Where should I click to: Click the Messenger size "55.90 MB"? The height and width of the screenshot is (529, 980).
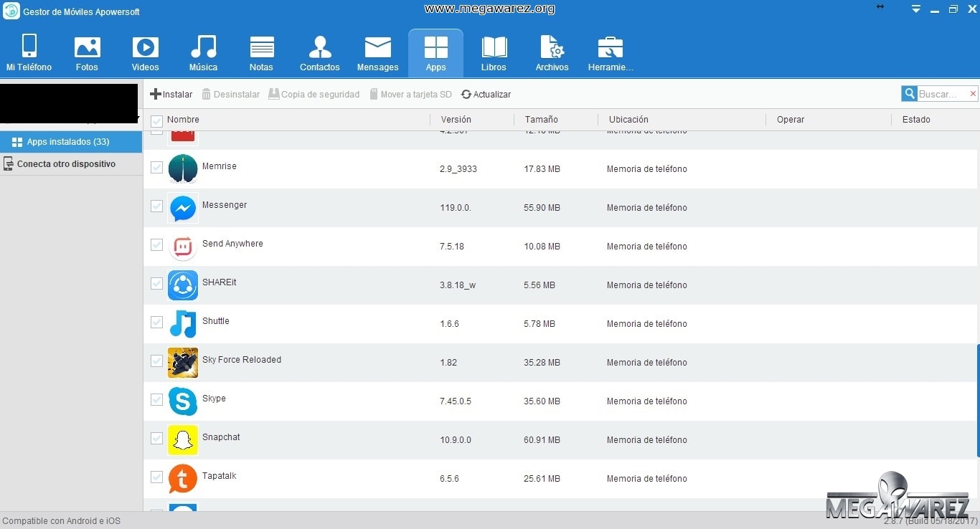click(542, 208)
